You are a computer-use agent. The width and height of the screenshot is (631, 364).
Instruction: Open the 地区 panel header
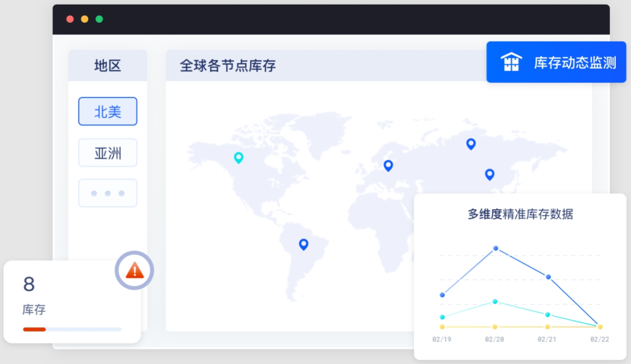[108, 66]
